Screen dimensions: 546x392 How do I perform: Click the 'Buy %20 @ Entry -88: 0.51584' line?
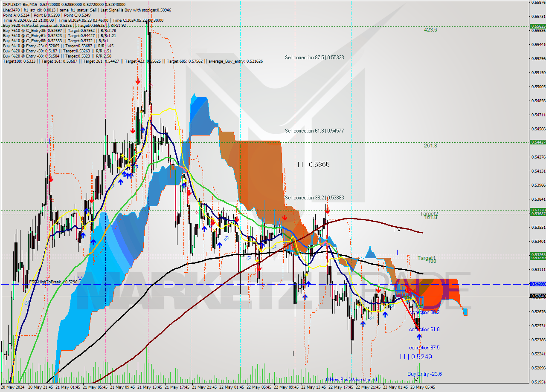57,56
